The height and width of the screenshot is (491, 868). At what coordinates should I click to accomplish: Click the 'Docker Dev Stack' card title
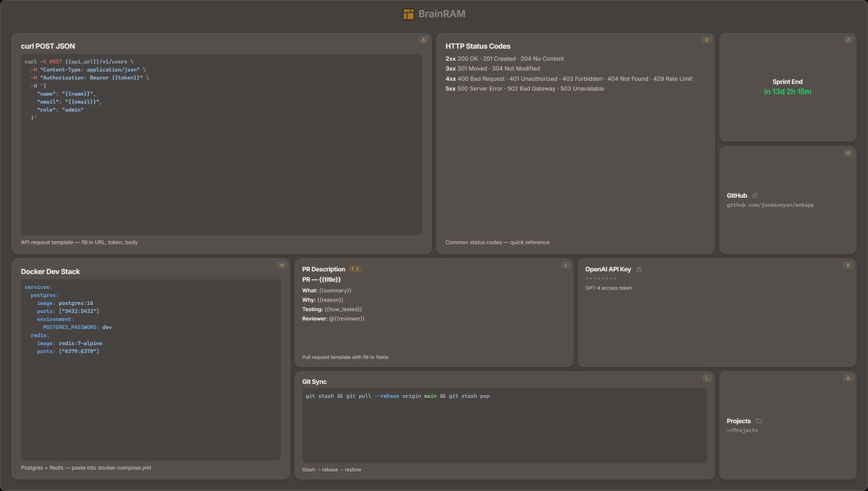coord(50,272)
